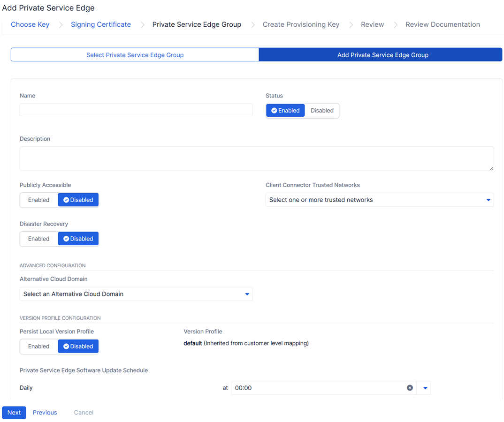Click the 'VERSION PROFILE CONFIGURATION' section heading
Screen dimensions: 504x422
(60, 318)
